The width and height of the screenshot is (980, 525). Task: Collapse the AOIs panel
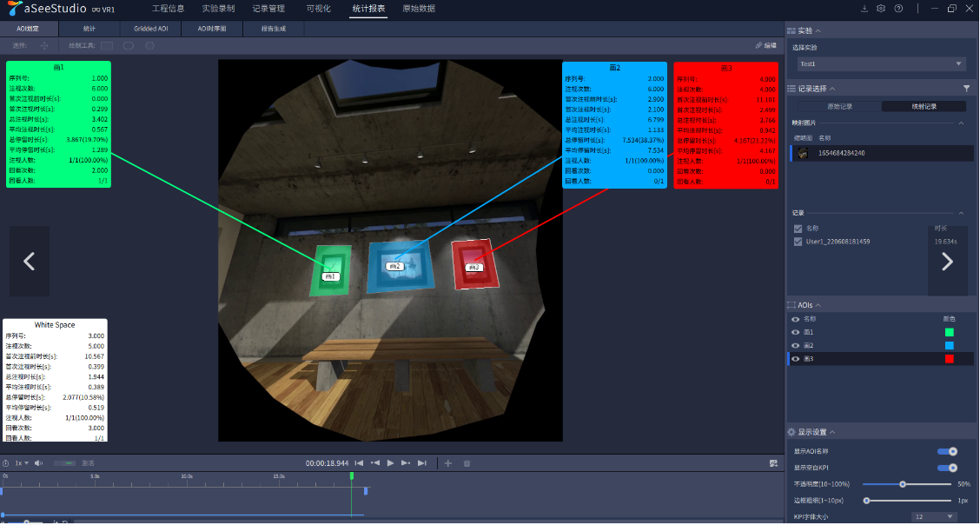[818, 305]
